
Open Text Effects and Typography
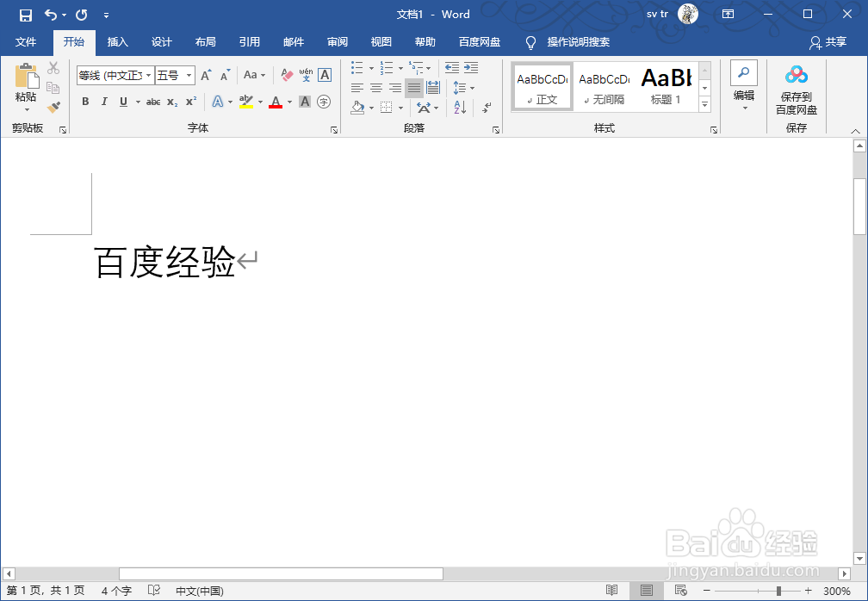click(218, 102)
